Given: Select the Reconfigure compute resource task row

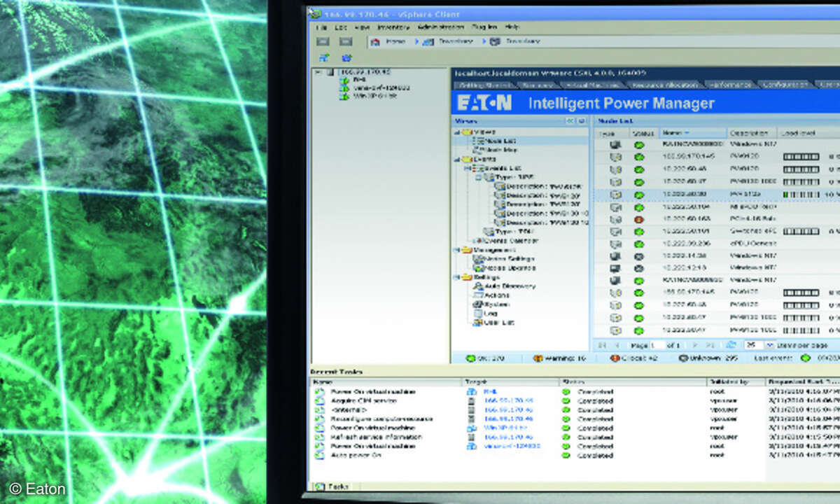Looking at the screenshot, I should click(574, 419).
